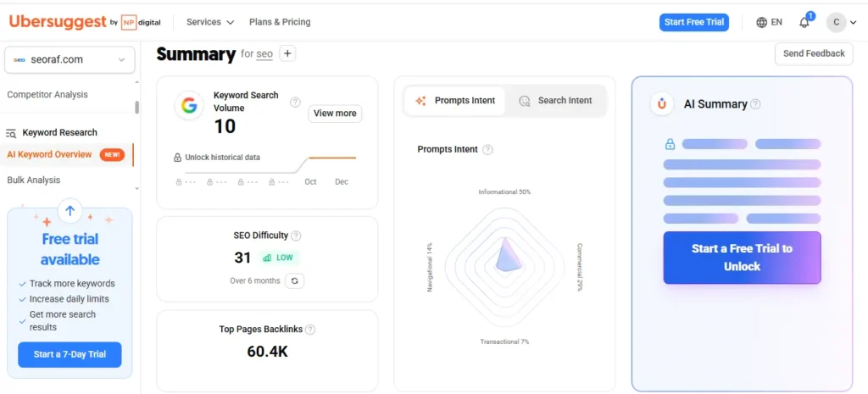Click the upgrade arrow circle icon
868x394 pixels.
(70, 210)
